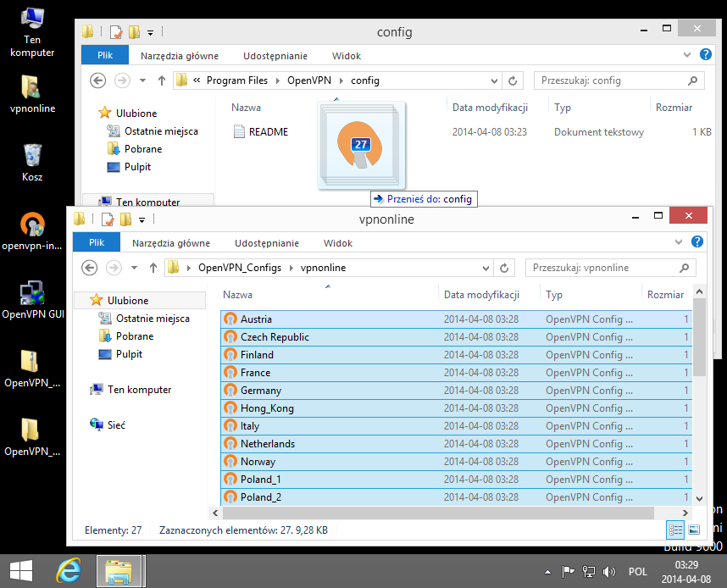Launch OpenVPN GUI desktop shortcut
Viewport: 727px width, 588px height.
tap(32, 300)
